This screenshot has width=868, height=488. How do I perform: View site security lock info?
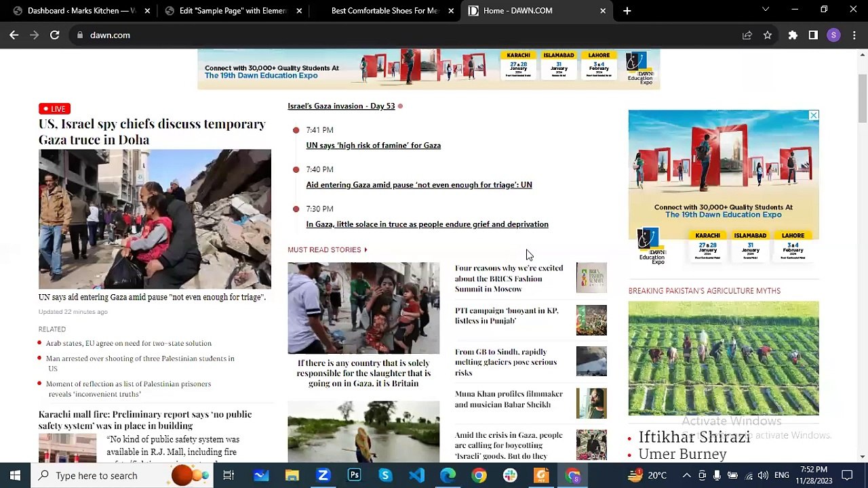[80, 35]
